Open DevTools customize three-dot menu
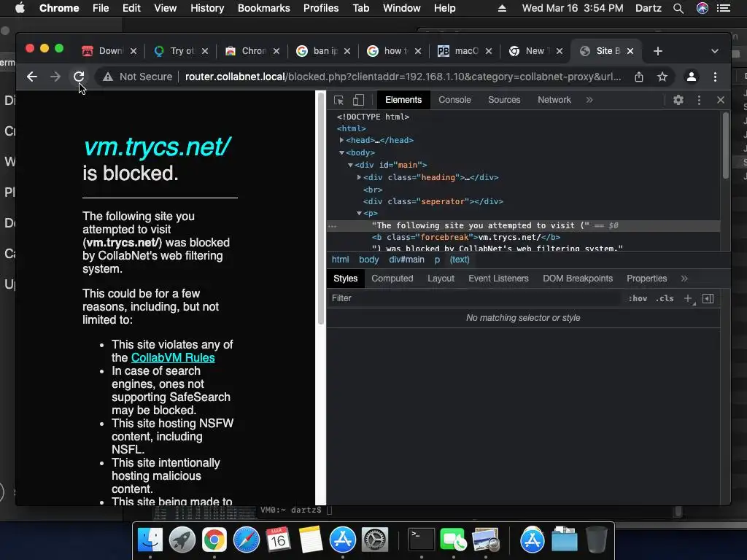This screenshot has width=747, height=560. 699,100
